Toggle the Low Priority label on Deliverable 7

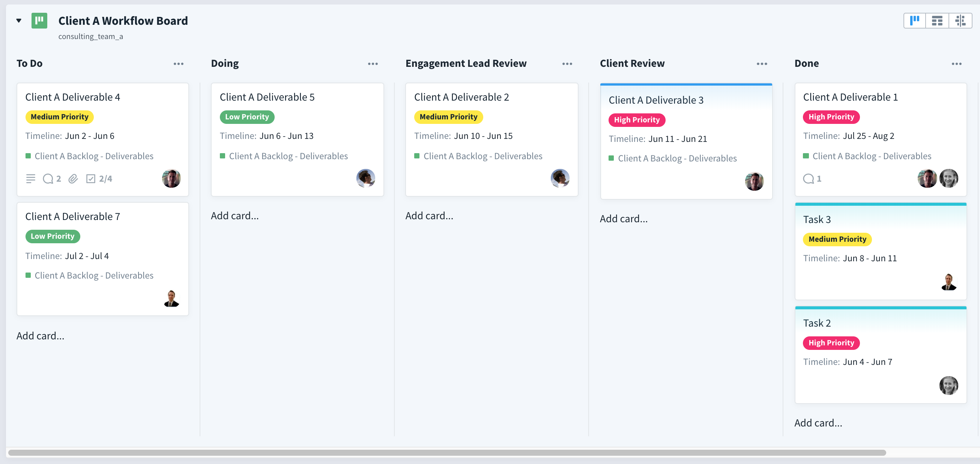coord(53,236)
